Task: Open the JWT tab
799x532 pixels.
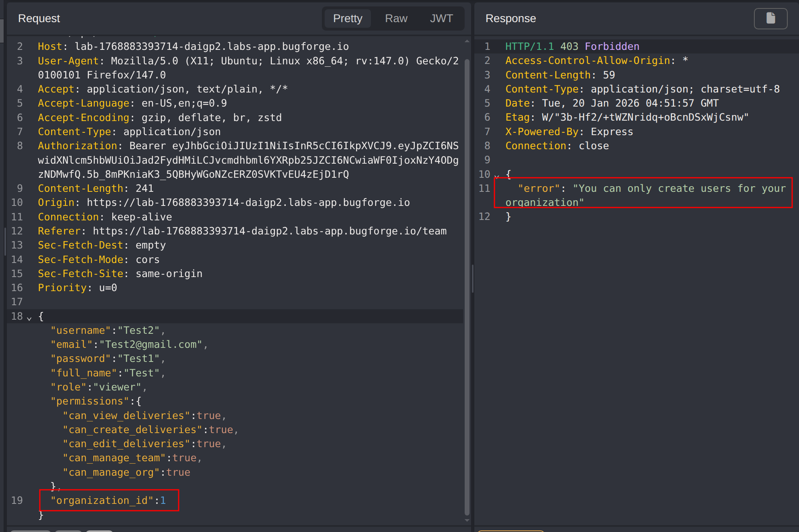Action: (x=441, y=18)
